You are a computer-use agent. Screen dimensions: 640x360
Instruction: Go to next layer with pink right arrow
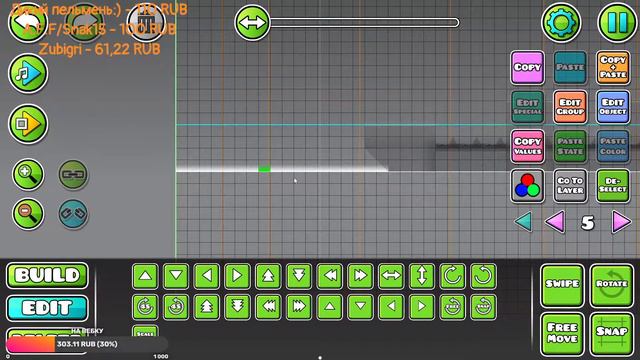(621, 222)
